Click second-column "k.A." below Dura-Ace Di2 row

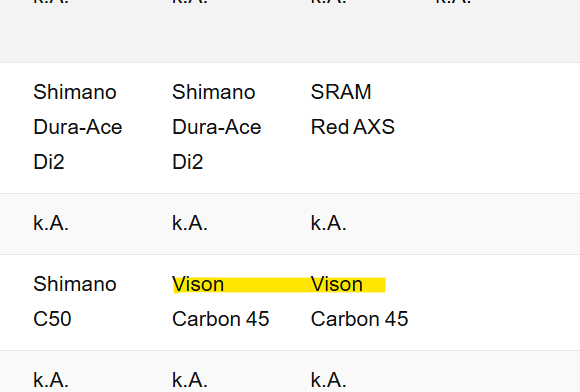coord(190,223)
